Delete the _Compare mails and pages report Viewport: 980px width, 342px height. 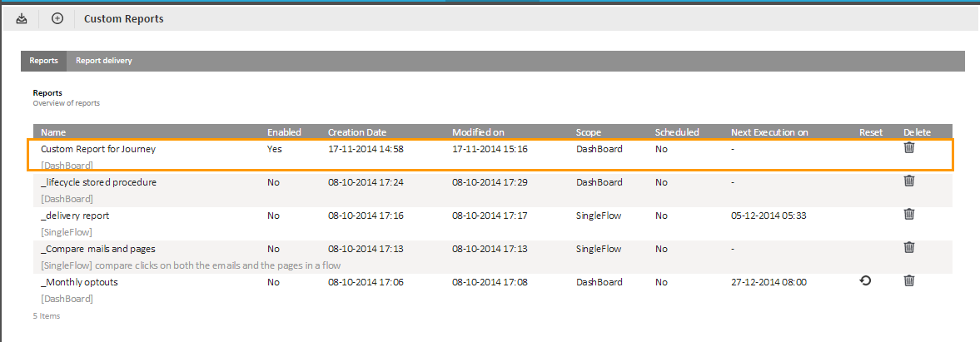pyautogui.click(x=909, y=248)
